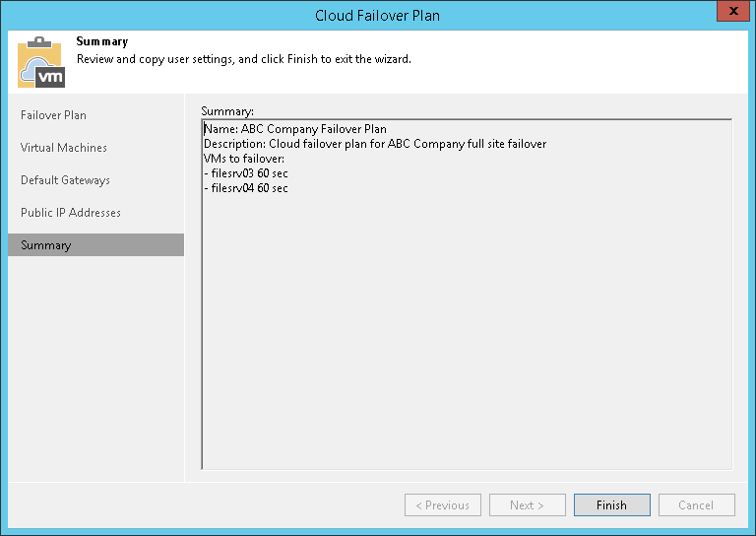Click the Next button

[527, 505]
